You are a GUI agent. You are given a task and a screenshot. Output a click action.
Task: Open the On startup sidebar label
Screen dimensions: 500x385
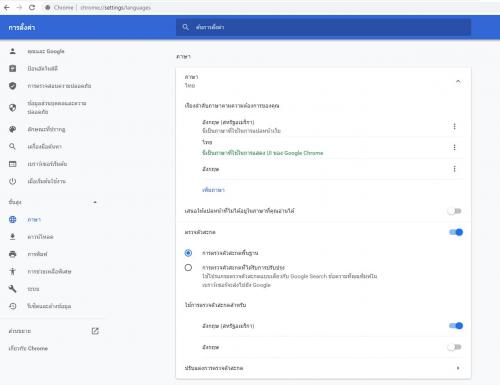pyautogui.click(x=47, y=181)
